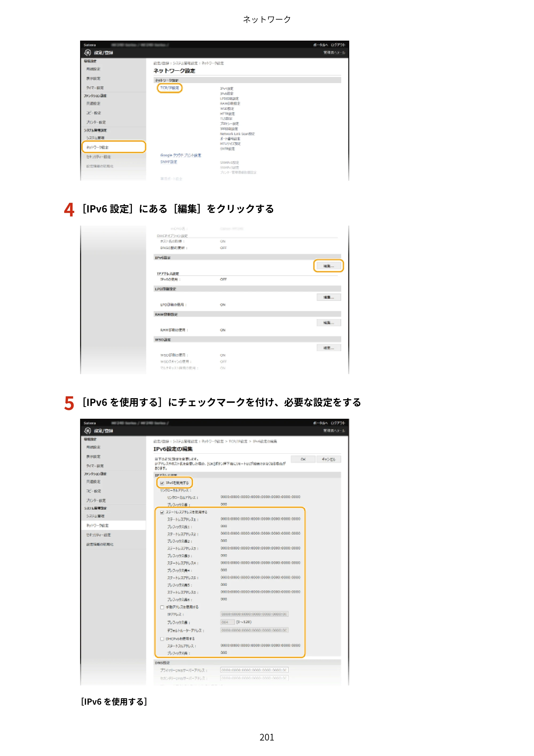Click ログアウト in the top screenshot header

338,45
